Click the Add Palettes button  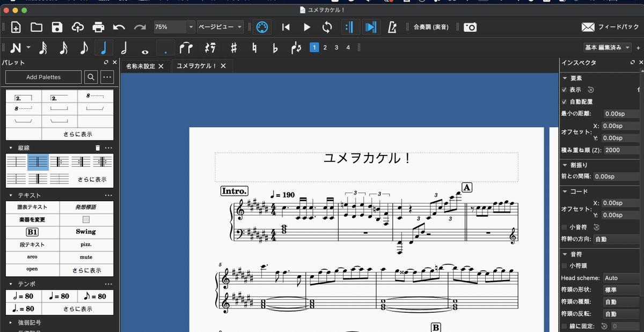(x=43, y=77)
